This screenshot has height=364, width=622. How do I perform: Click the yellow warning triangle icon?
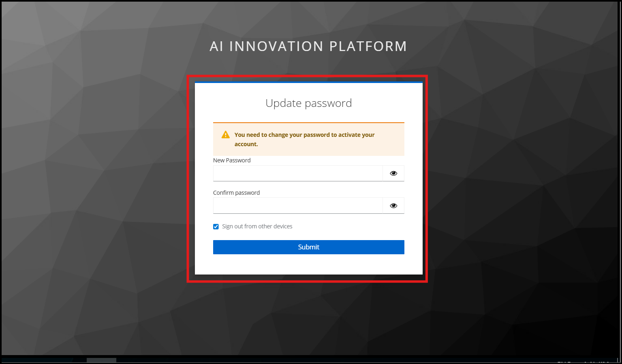tap(226, 135)
